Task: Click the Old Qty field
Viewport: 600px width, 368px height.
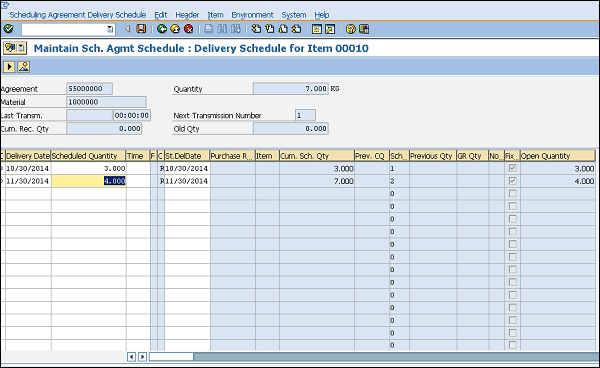Action: tap(290, 129)
